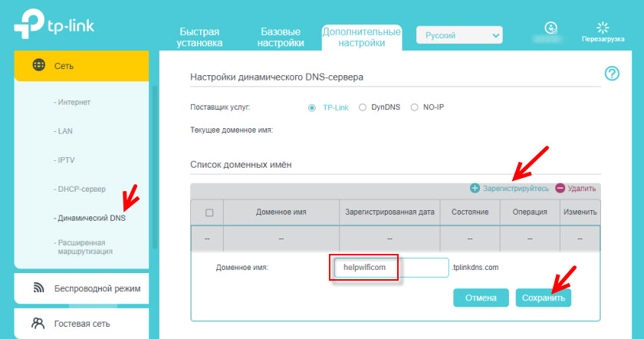The height and width of the screenshot is (339, 644).
Task: Click the blurred account icon in header
Action: (x=549, y=28)
